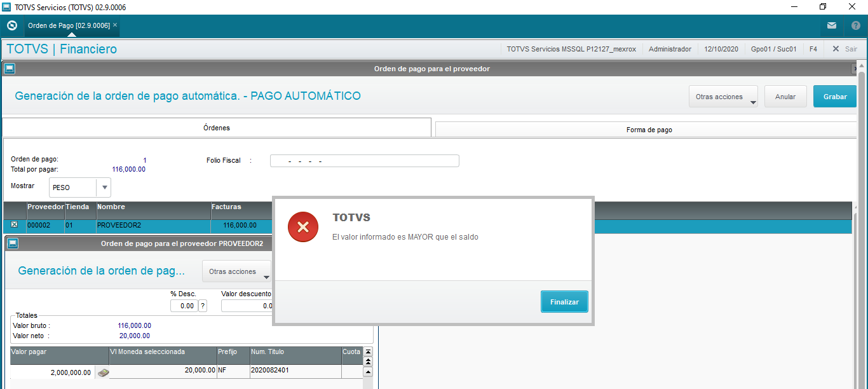
Task: Click the question mark button beside % Desc.
Action: (203, 306)
